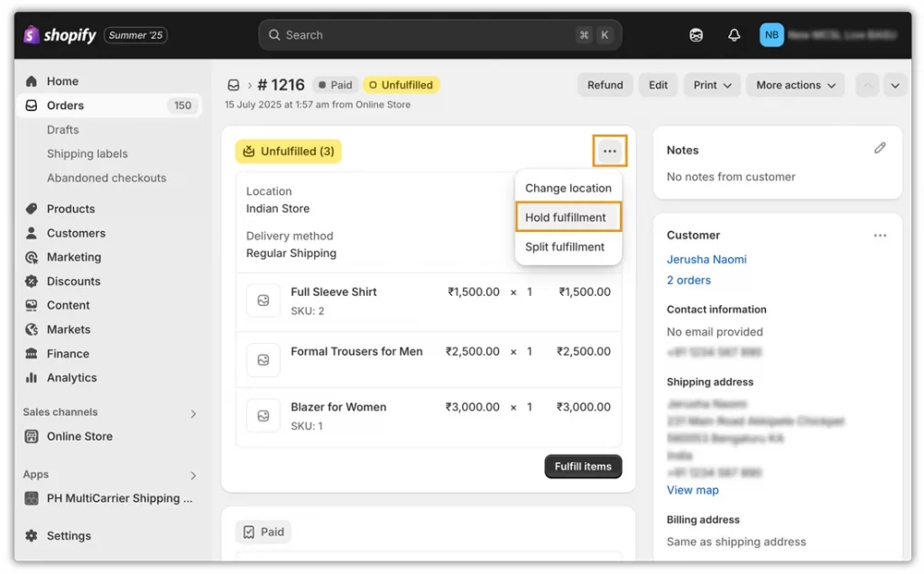This screenshot has width=924, height=574.
Task: Expand the Apps section chevron
Action: pos(191,475)
